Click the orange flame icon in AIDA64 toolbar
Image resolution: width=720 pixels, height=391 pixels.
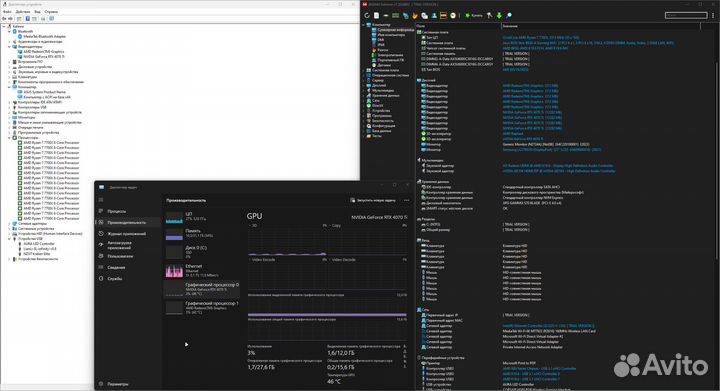pyautogui.click(x=415, y=16)
